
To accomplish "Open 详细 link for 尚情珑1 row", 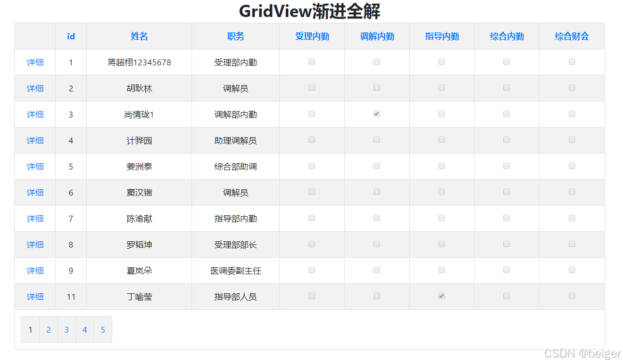I will click(35, 114).
